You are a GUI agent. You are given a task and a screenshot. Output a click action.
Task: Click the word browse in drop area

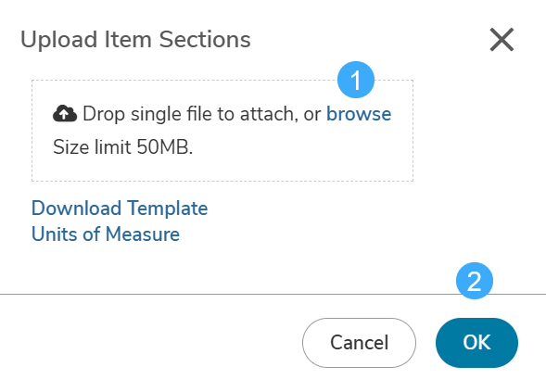(359, 114)
